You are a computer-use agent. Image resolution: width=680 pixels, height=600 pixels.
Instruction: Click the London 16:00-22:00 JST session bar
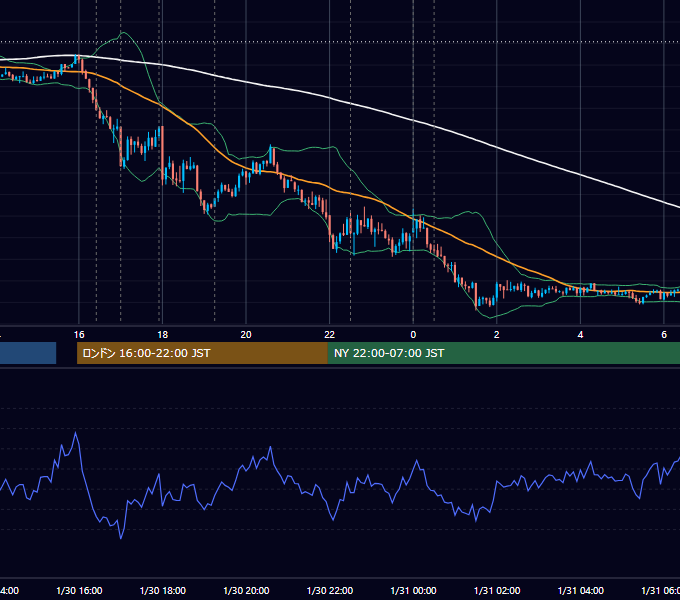[x=202, y=353]
